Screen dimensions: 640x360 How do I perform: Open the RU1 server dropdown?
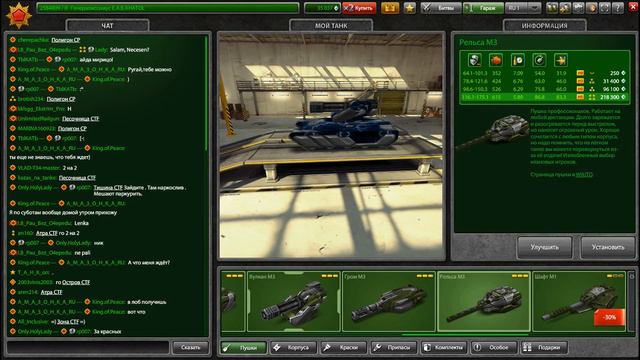[523, 8]
